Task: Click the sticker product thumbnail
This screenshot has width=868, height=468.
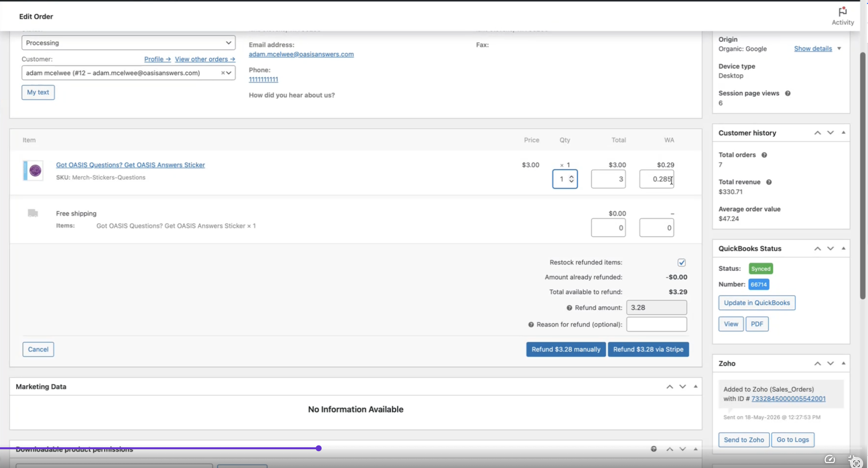Action: pos(33,171)
